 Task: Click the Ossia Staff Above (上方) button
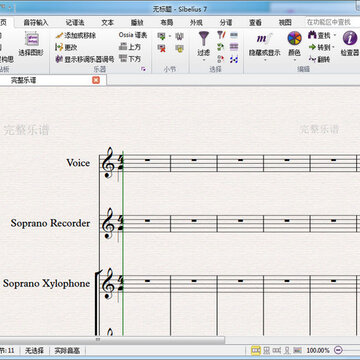point(130,47)
